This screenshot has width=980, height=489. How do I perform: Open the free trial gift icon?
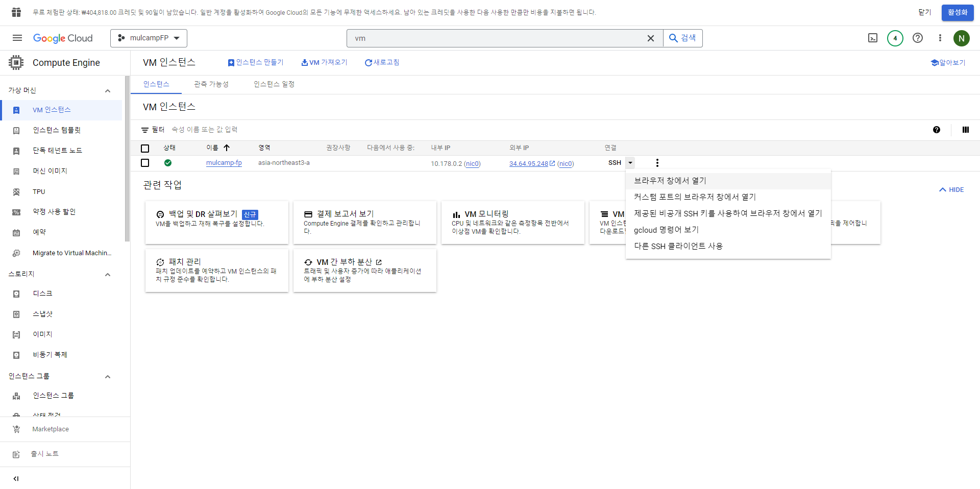pyautogui.click(x=16, y=12)
